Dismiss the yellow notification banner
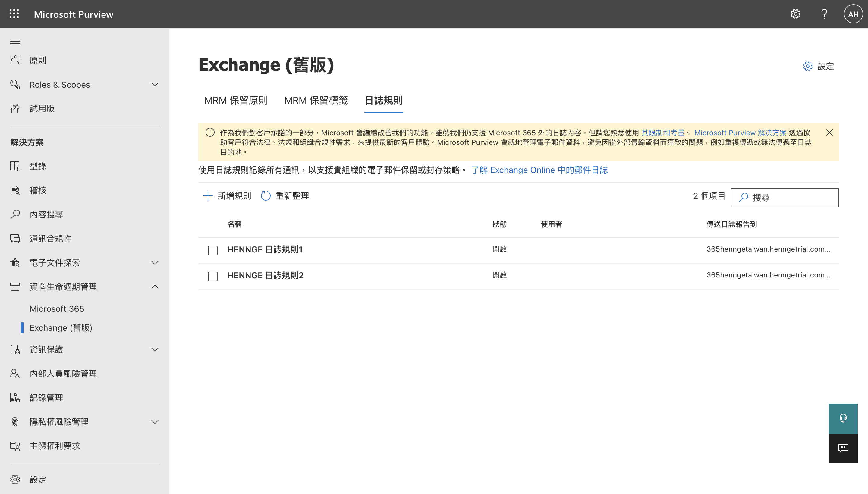The width and height of the screenshot is (868, 494). [829, 132]
